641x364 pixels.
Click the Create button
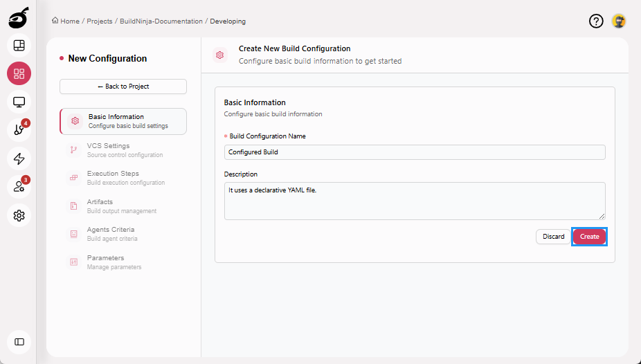pyautogui.click(x=589, y=237)
